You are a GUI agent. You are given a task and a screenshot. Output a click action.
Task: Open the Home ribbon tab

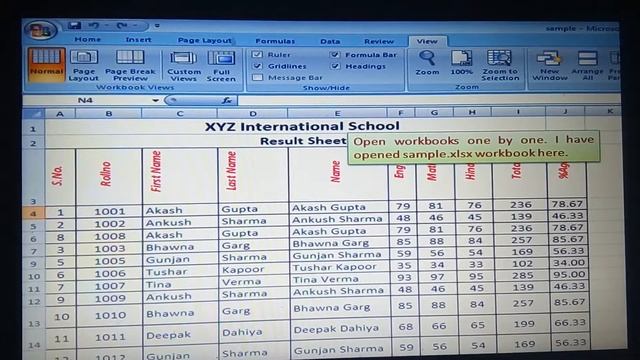(x=87, y=40)
